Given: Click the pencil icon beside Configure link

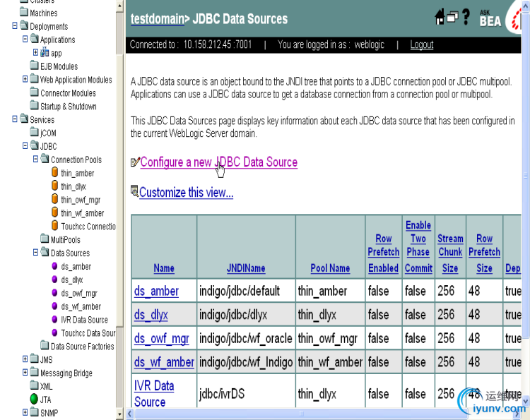Looking at the screenshot, I should (x=135, y=162).
